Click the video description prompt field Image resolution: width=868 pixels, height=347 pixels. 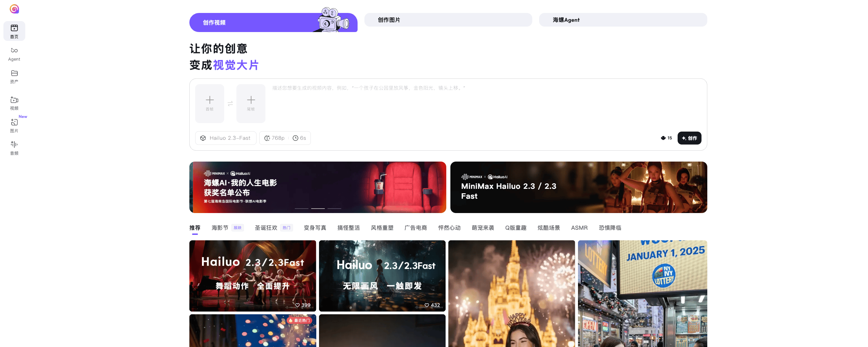point(486,104)
